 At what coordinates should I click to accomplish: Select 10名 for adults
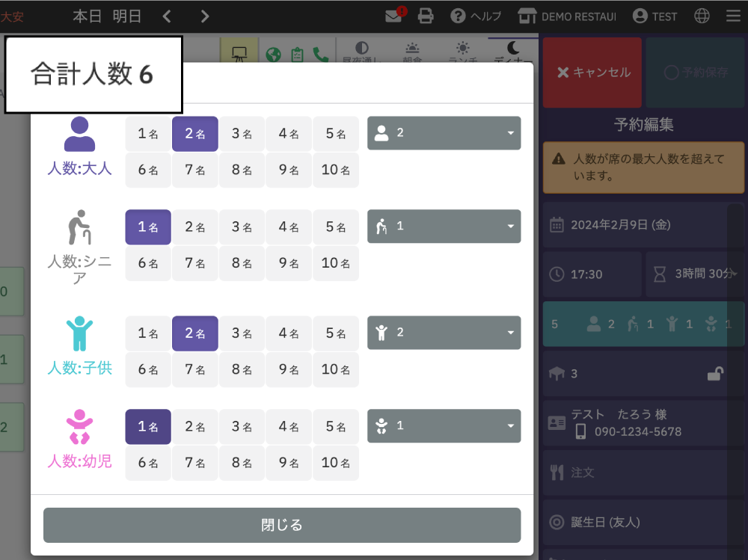pyautogui.click(x=336, y=170)
